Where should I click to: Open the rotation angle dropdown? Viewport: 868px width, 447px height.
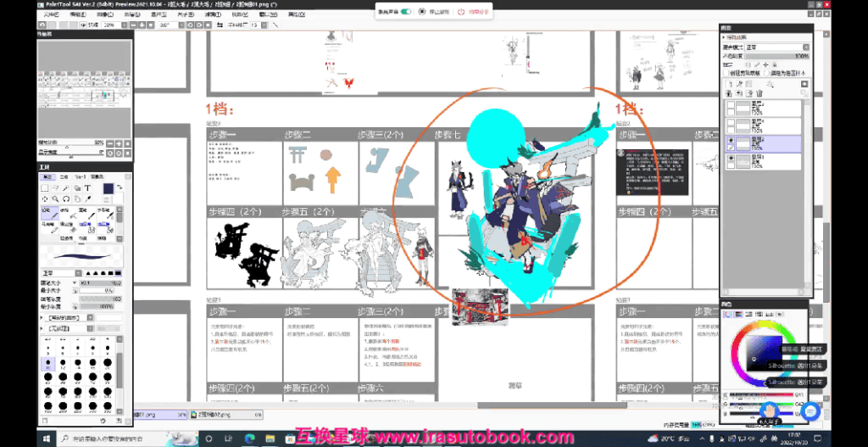pos(181,25)
